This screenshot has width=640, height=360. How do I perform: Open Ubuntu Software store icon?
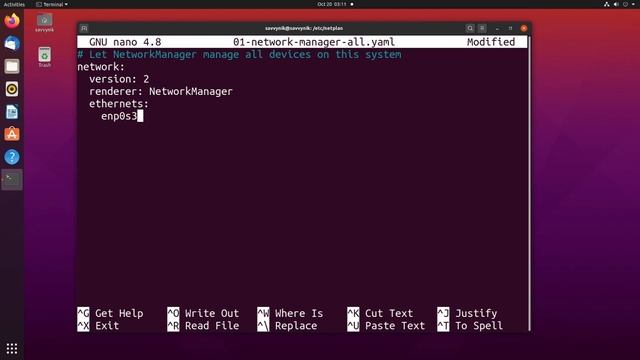pos(12,134)
